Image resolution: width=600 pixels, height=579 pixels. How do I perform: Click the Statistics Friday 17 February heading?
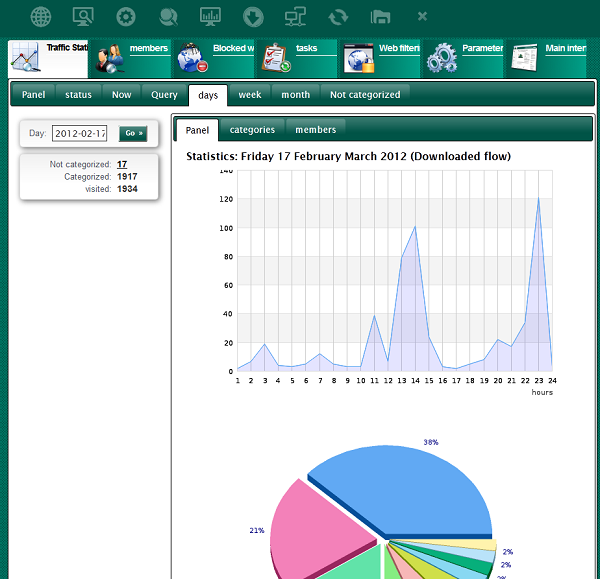click(348, 156)
